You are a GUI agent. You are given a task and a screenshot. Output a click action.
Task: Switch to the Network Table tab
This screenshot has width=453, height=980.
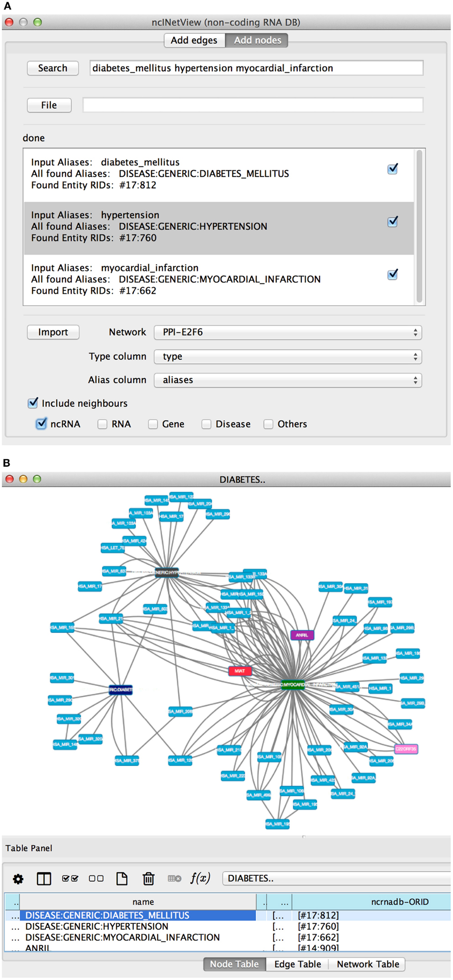(x=368, y=964)
